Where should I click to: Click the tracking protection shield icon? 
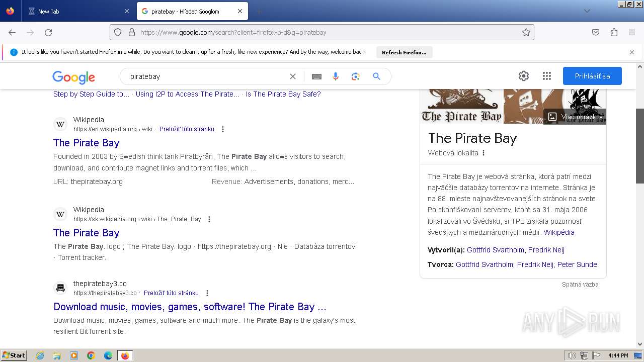(118, 32)
